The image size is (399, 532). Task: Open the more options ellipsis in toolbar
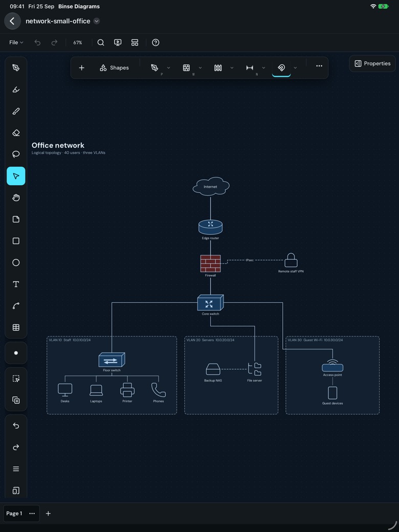pos(319,66)
